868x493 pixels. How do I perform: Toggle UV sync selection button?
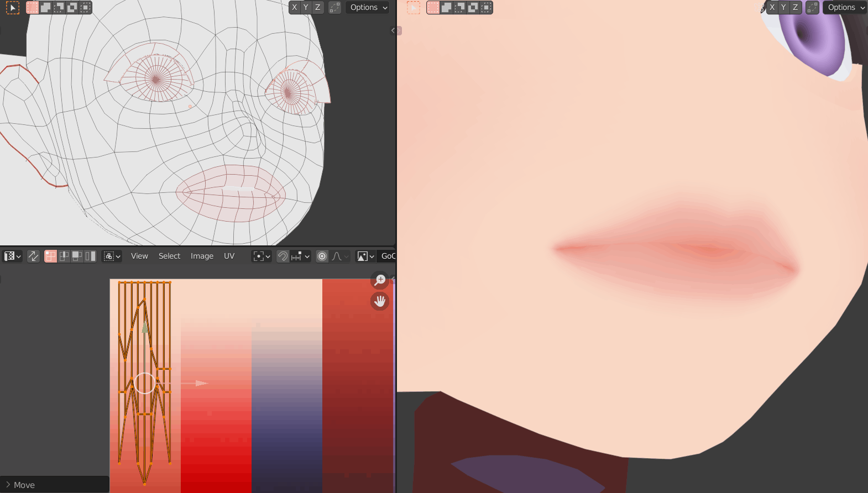click(x=33, y=256)
